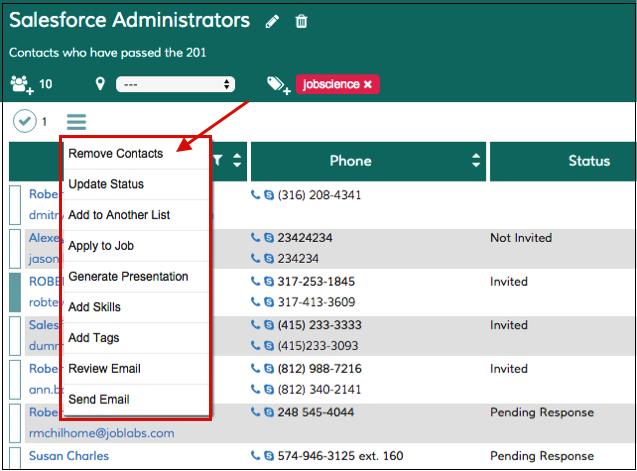Add a tag using tag plus icon
Viewport: 637px width, 471px height.
(279, 85)
